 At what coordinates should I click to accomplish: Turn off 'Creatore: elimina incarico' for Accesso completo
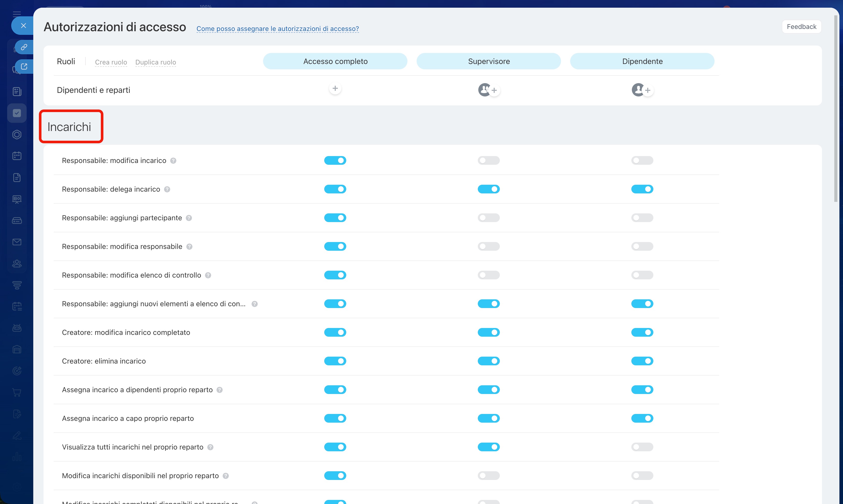coord(335,361)
